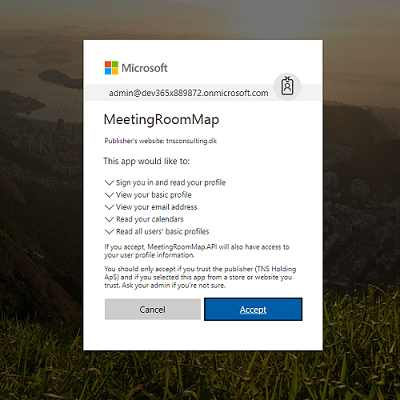Expand the 'Read your calendars' chevron
Viewport: 400px width, 400px height.
pos(109,219)
